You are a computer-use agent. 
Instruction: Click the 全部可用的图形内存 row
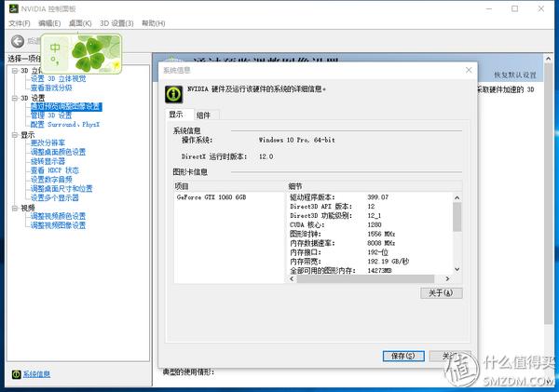pyautogui.click(x=369, y=270)
